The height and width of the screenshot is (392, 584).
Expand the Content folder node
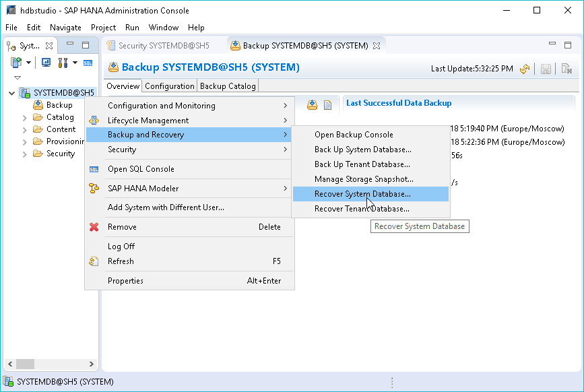click(x=25, y=129)
